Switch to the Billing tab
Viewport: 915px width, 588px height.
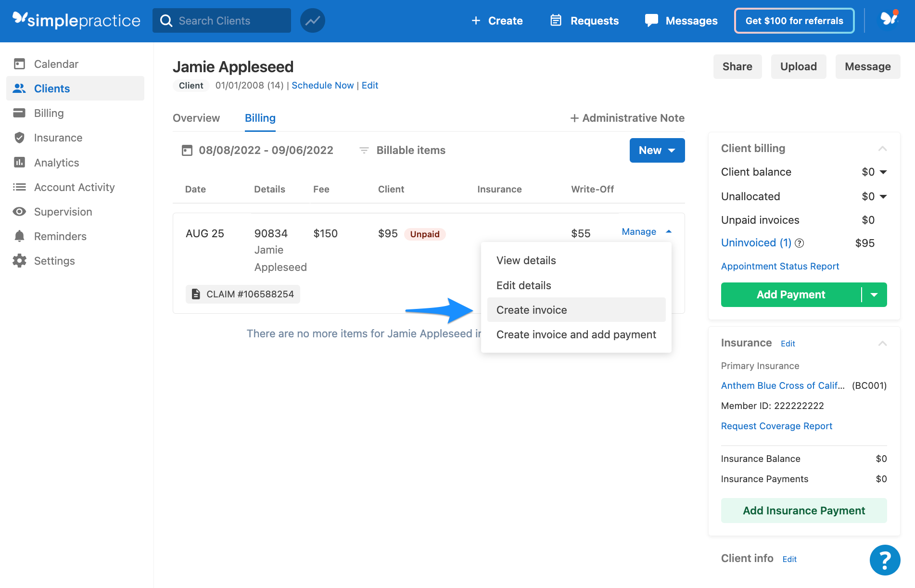click(x=260, y=118)
